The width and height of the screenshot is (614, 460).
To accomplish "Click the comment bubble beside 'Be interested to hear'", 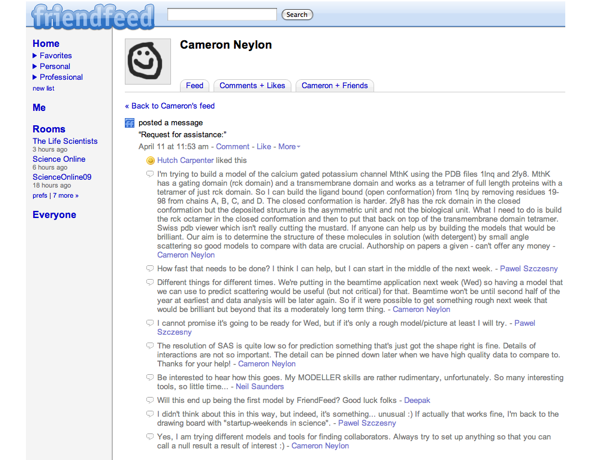I will pos(150,377).
